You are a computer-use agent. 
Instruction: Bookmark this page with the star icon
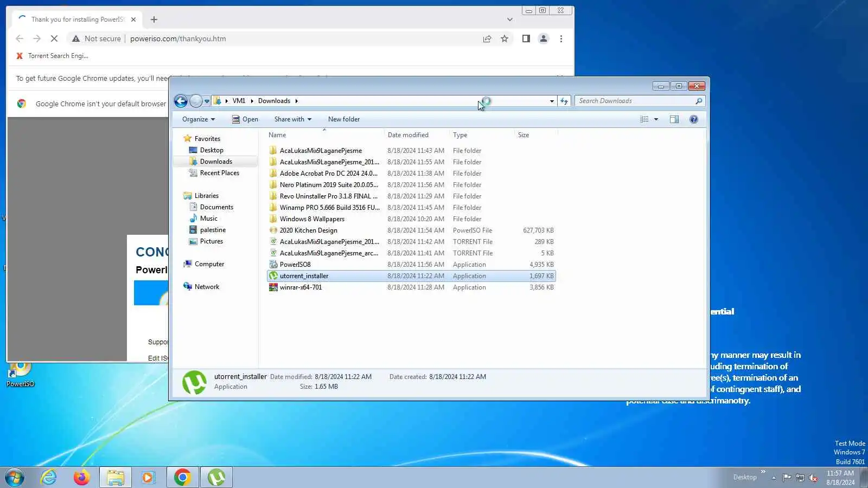pyautogui.click(x=505, y=38)
